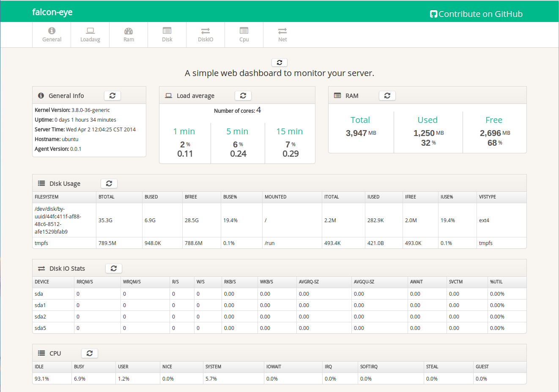
Task: Refresh all dashboard widgets at the top
Action: click(x=279, y=63)
